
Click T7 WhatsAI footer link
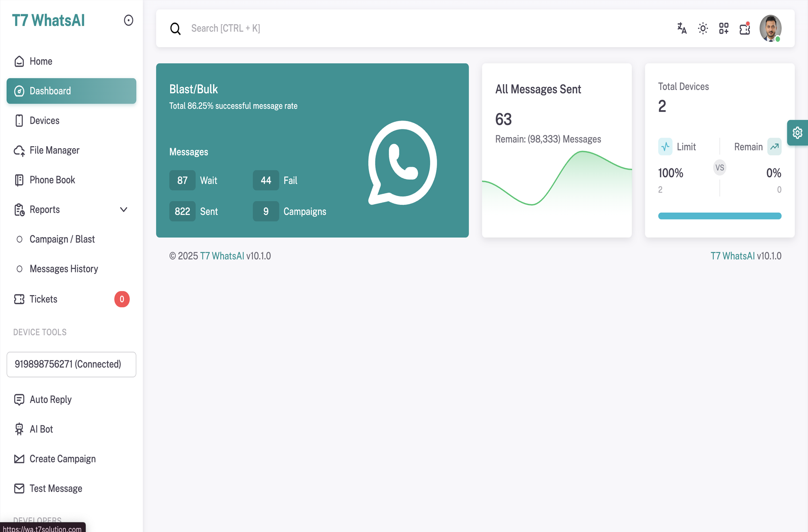point(222,256)
